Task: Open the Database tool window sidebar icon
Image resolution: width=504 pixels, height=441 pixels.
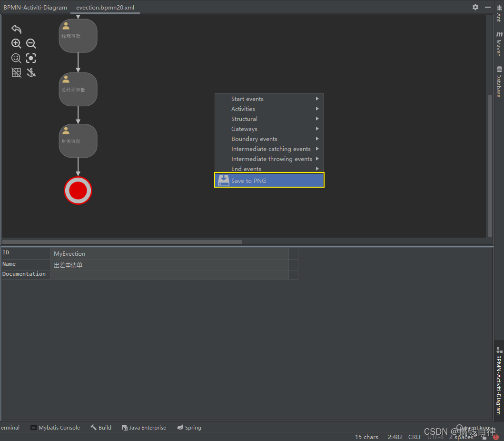Action: click(x=498, y=78)
